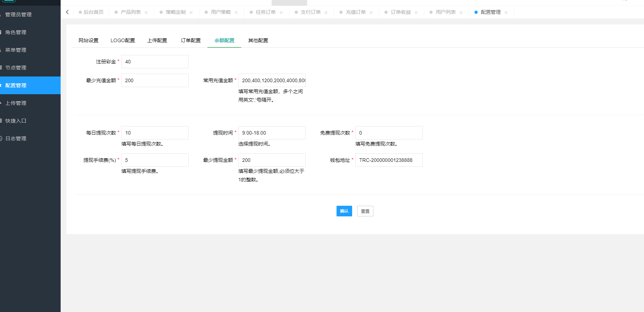644x312 pixels.
Task: Focus the 注册彩金 input field
Action: [155, 62]
